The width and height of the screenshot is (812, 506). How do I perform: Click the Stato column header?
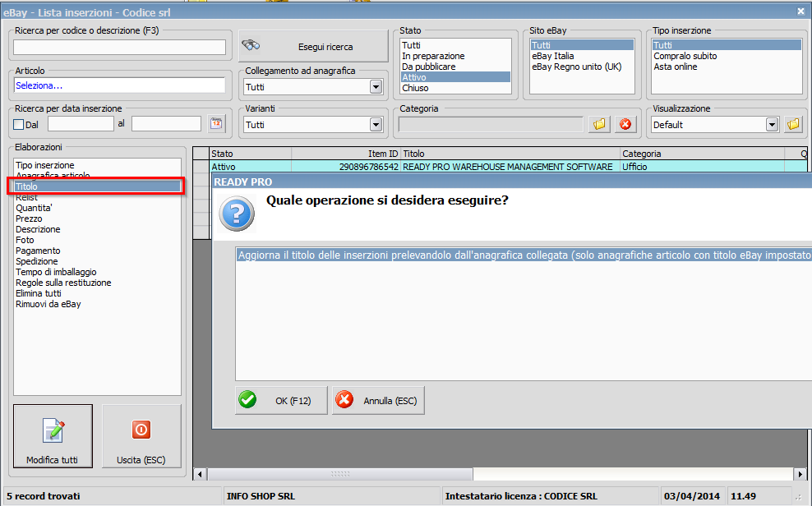pyautogui.click(x=251, y=154)
